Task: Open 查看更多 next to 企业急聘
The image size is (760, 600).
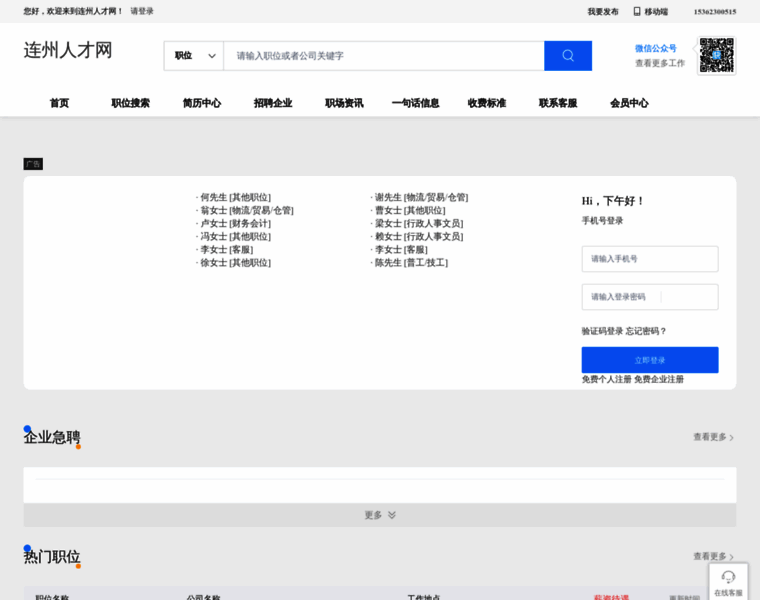Action: click(x=713, y=437)
